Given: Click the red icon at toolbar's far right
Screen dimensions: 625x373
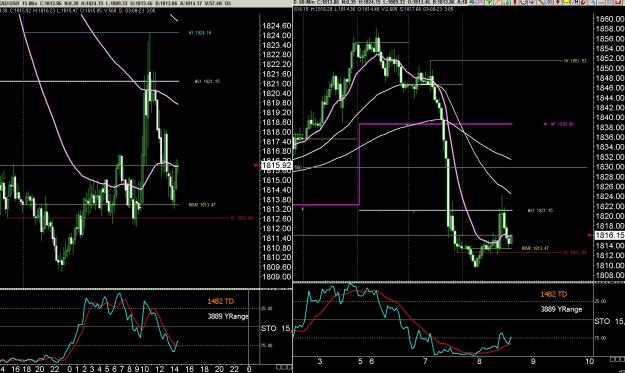Looking at the screenshot, I should [617, 2].
